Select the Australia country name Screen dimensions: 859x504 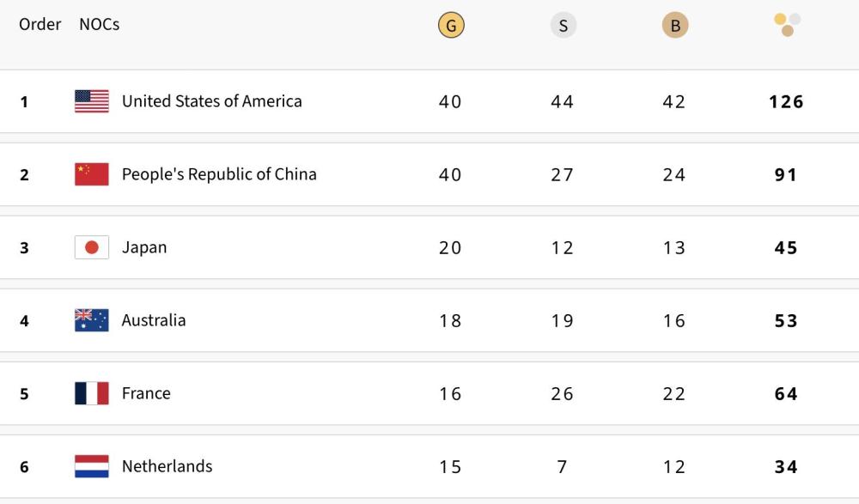(x=154, y=320)
